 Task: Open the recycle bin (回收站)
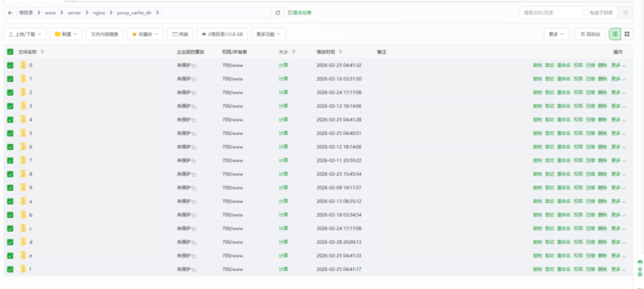pyautogui.click(x=591, y=34)
